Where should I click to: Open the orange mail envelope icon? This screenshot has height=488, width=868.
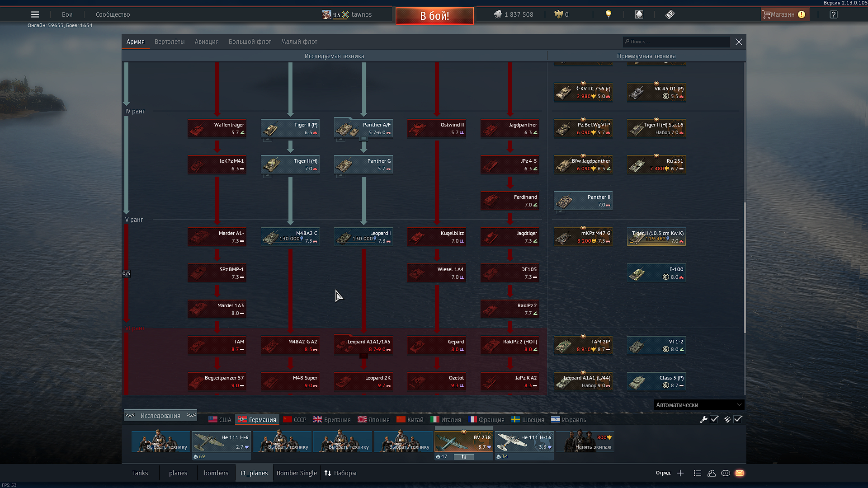point(740,473)
